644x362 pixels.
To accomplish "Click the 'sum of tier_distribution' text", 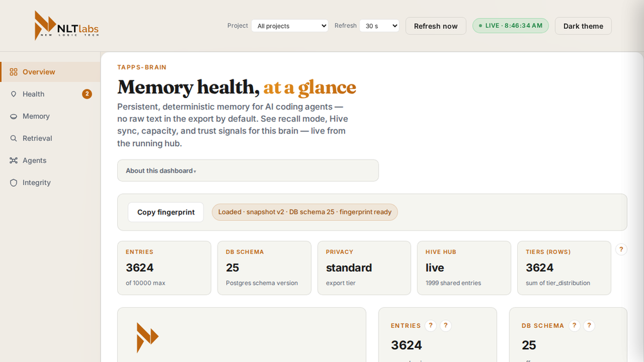I will click(x=558, y=283).
